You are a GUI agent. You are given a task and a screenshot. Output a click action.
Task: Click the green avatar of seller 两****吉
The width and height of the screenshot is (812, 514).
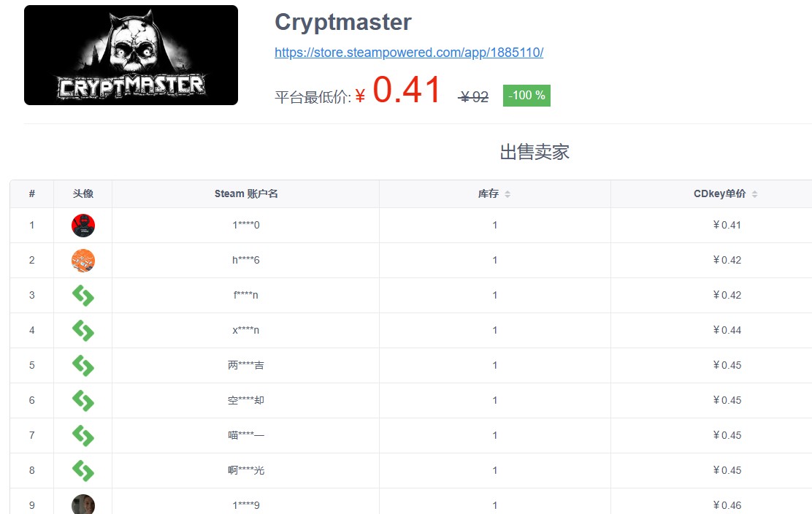click(83, 366)
